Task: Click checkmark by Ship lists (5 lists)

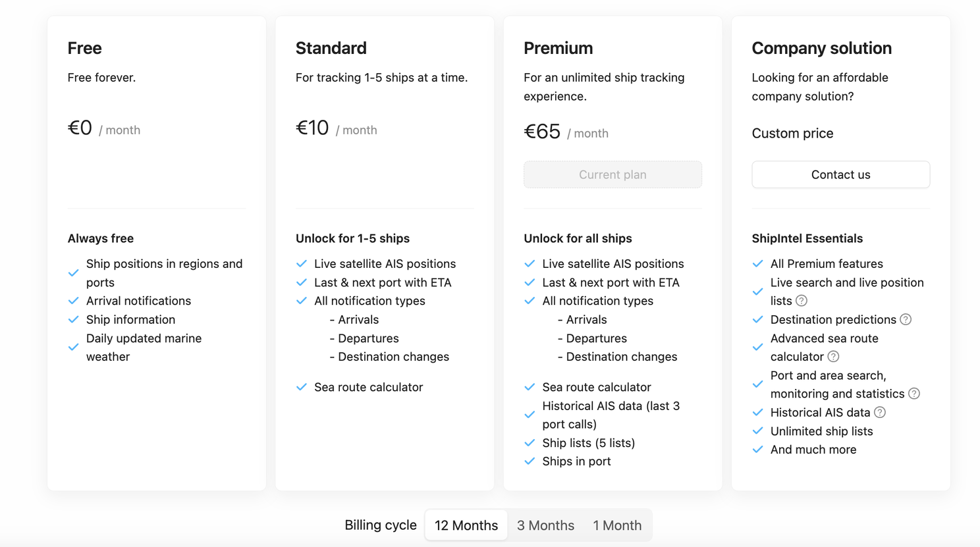Action: (530, 443)
